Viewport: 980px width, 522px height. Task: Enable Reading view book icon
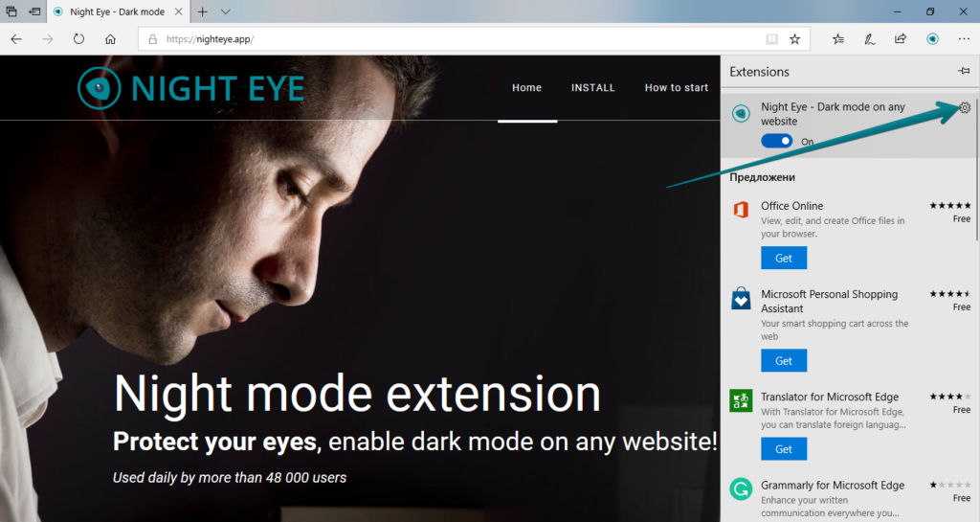pyautogui.click(x=772, y=38)
